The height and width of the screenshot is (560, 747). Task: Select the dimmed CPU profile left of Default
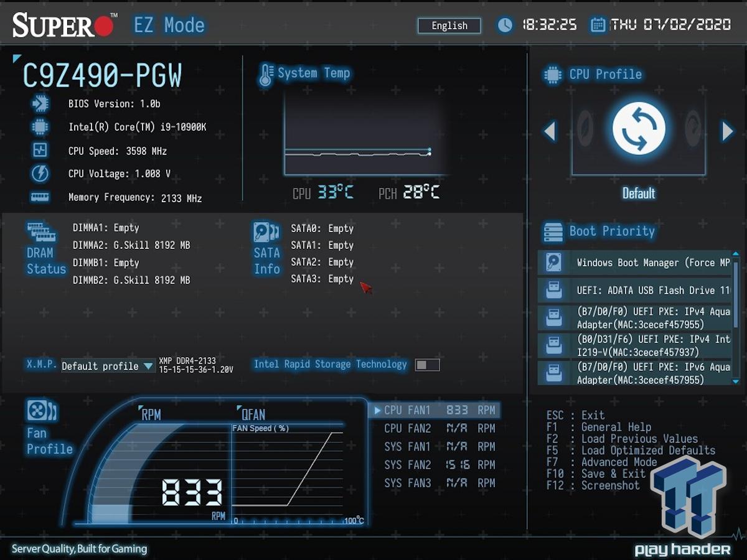pyautogui.click(x=585, y=128)
